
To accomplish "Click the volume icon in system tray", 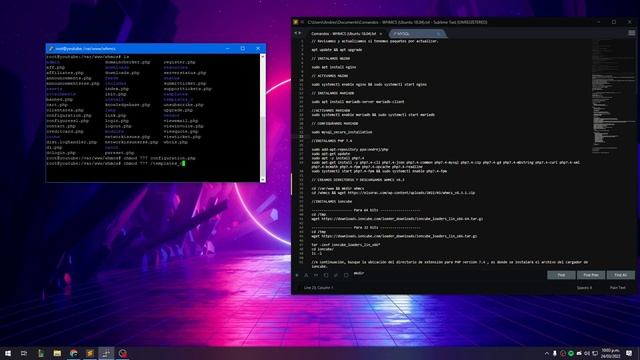I will [587, 353].
